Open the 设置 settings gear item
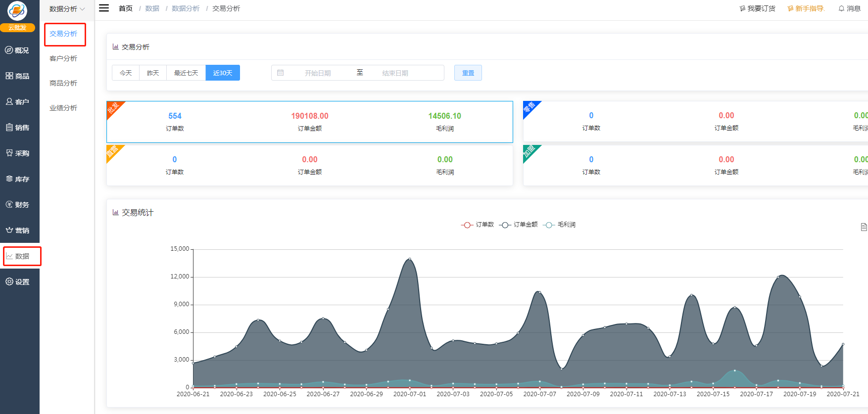 pos(17,282)
